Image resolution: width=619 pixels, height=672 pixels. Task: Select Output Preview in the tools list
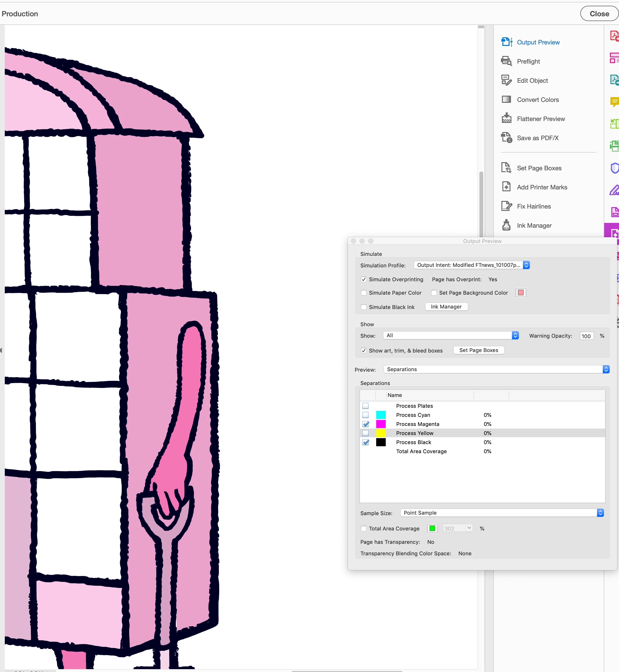pyautogui.click(x=538, y=42)
